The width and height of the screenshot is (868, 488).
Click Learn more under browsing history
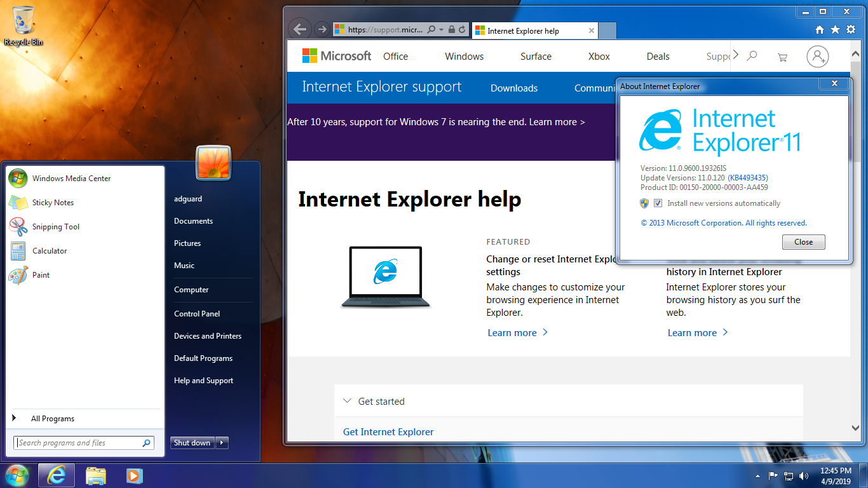pos(698,333)
